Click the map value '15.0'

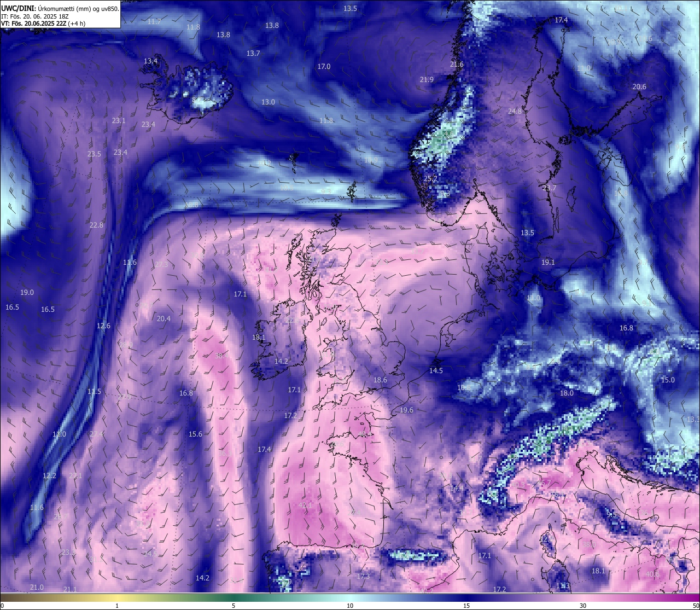[x=668, y=380]
